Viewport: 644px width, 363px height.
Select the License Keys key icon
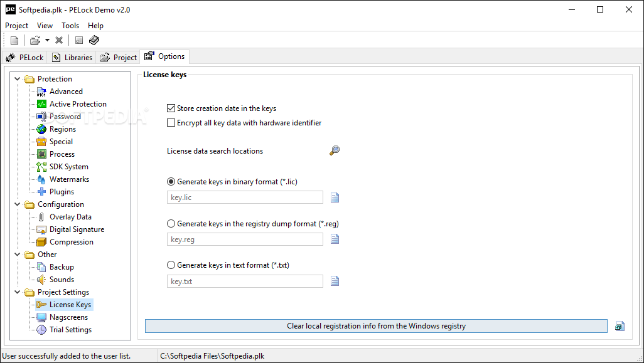coord(41,305)
